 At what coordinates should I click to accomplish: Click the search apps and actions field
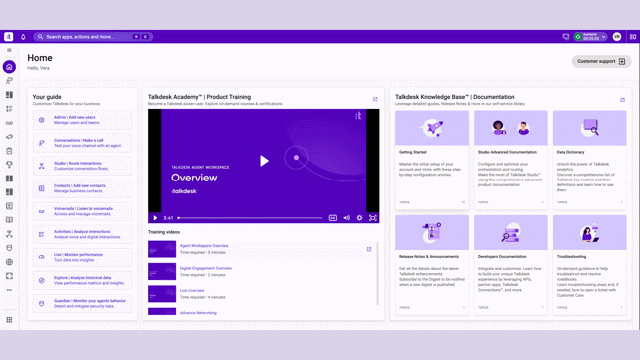(x=93, y=37)
